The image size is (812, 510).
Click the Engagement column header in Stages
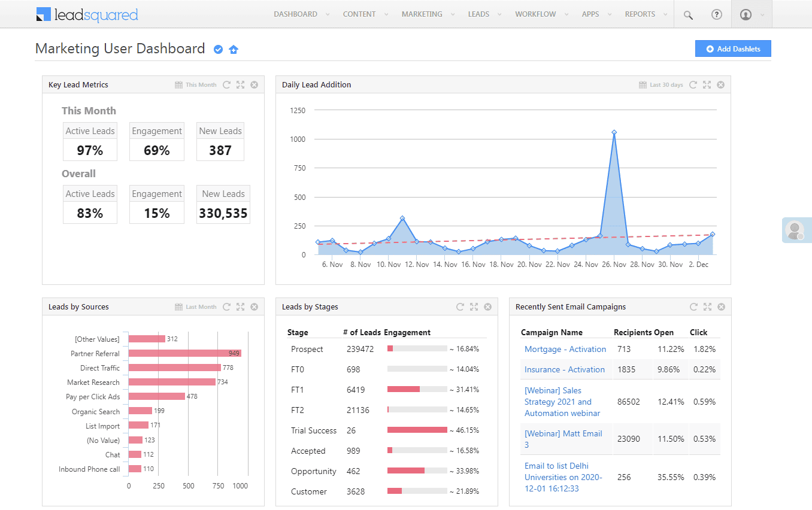coord(407,332)
